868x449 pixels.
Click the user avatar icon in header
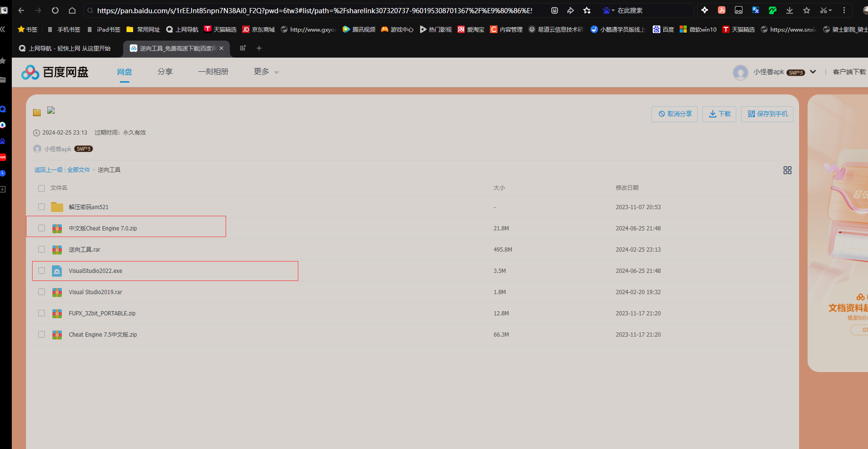740,72
